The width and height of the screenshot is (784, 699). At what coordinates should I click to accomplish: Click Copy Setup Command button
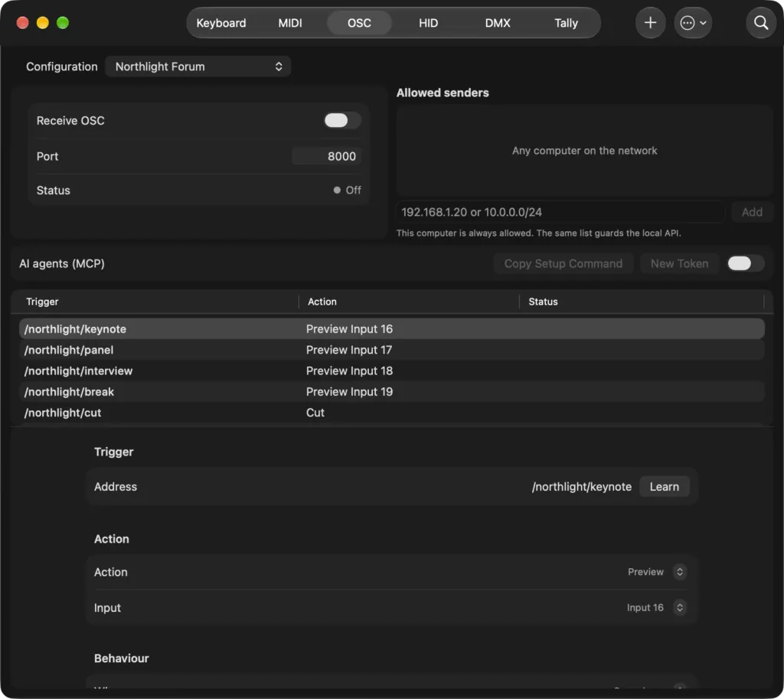[x=563, y=263]
